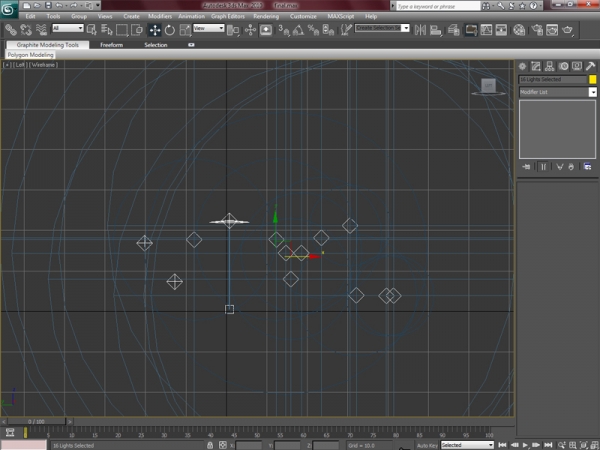Open Rendered Frame Window
The height and width of the screenshot is (450, 600).
pyautogui.click(x=552, y=30)
